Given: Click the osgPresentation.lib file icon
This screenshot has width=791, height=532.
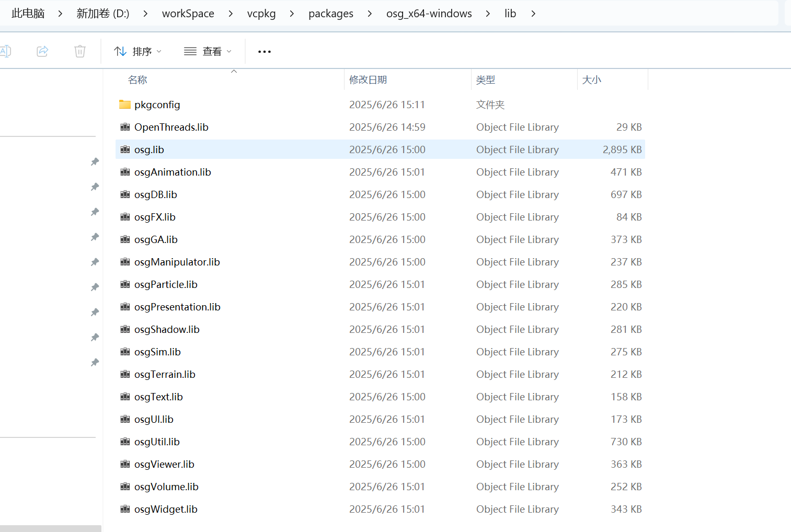Looking at the screenshot, I should tap(125, 307).
